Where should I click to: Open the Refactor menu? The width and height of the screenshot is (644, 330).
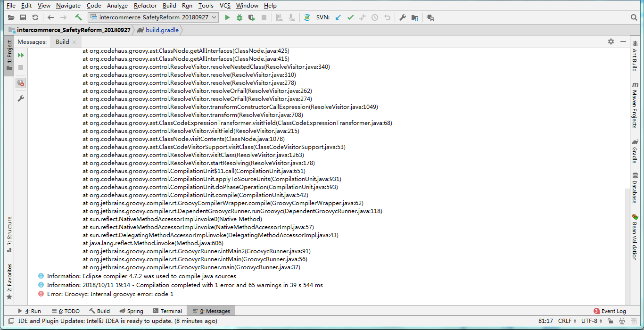click(x=145, y=5)
